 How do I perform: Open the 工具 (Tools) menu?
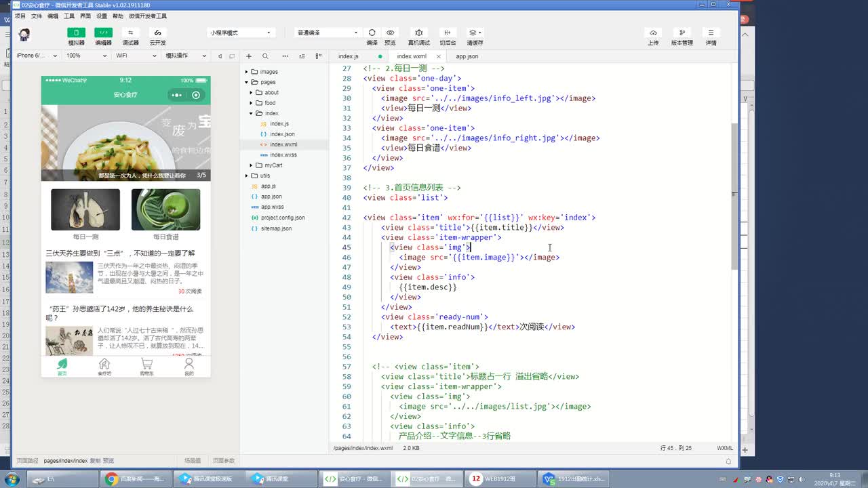point(69,16)
